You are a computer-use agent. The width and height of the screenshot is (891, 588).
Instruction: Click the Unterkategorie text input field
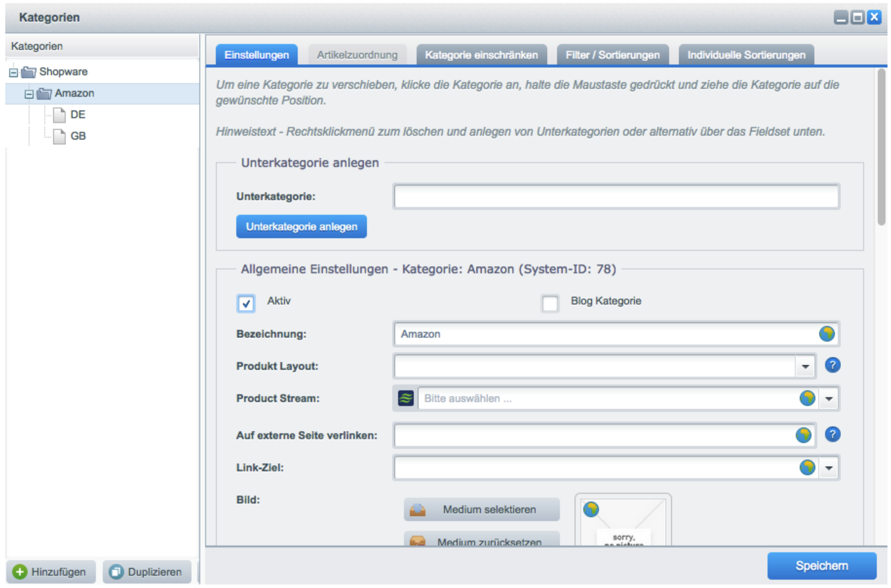click(616, 196)
